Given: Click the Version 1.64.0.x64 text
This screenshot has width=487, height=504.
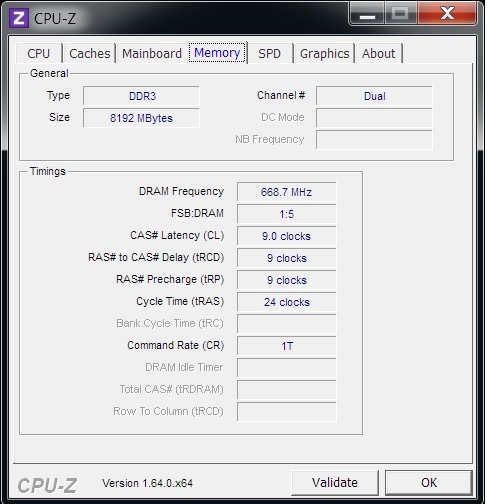Looking at the screenshot, I should point(147,483).
